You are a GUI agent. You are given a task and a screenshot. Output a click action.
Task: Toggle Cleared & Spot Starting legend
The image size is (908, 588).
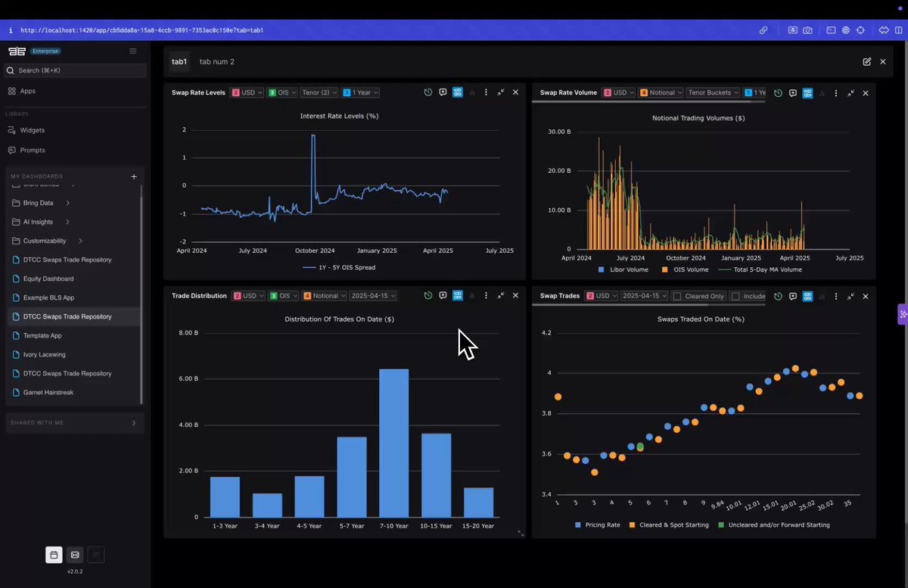pos(669,524)
